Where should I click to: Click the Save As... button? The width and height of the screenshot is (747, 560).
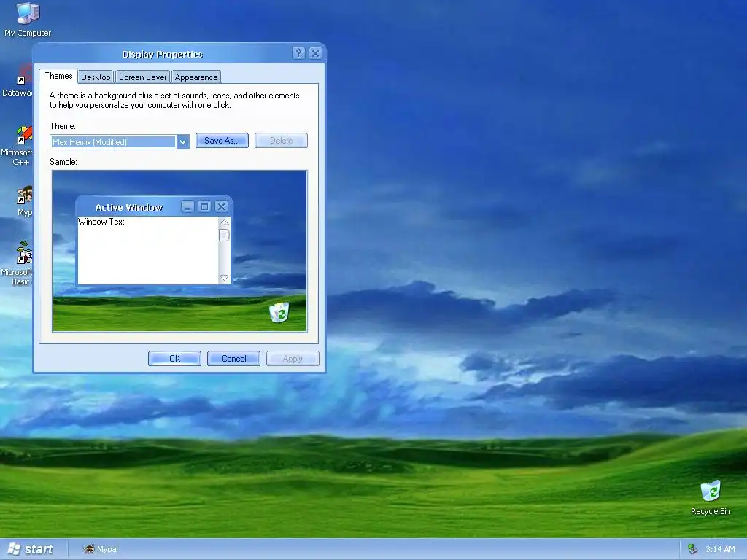click(x=222, y=141)
